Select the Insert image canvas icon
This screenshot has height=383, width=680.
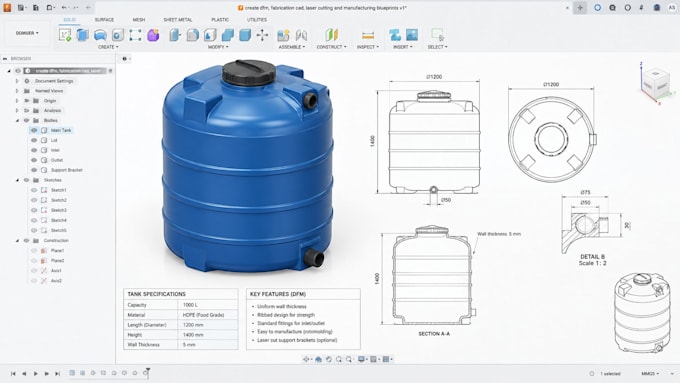(412, 35)
